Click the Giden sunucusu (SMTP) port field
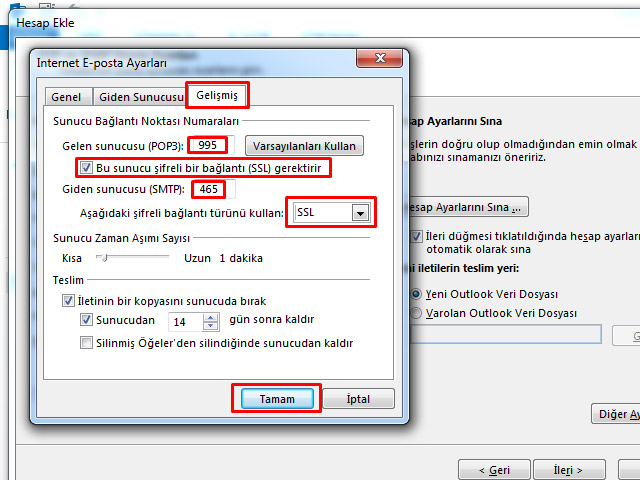Image resolution: width=640 pixels, height=480 pixels. tap(208, 189)
